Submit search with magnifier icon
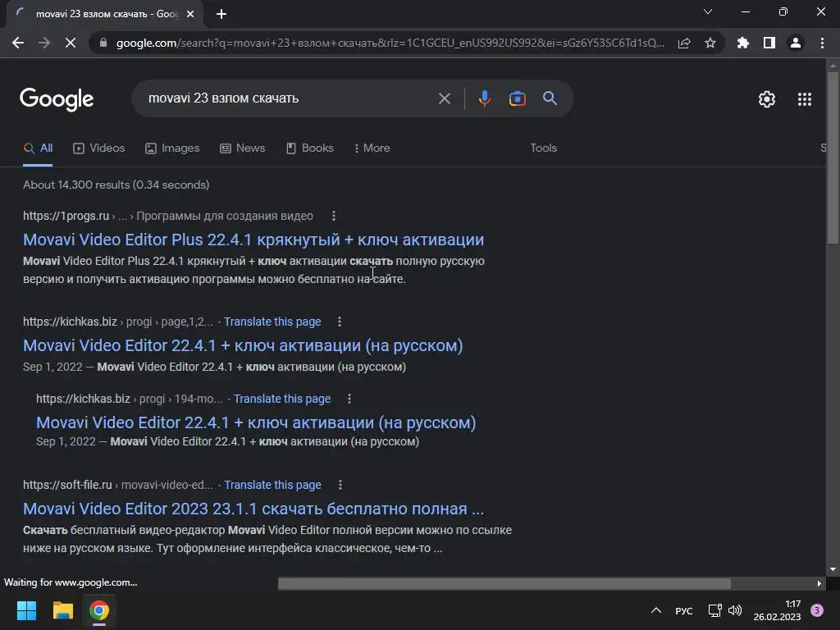This screenshot has height=630, width=840. (x=550, y=98)
